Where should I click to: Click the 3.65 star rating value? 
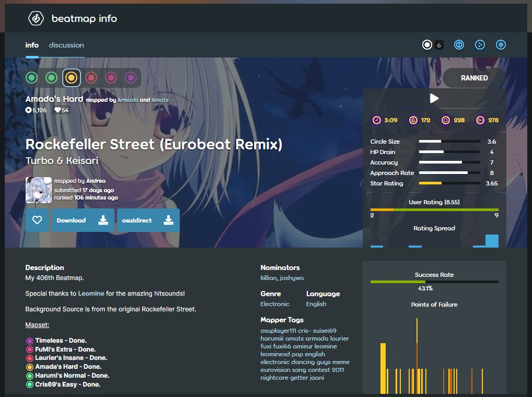tap(492, 183)
